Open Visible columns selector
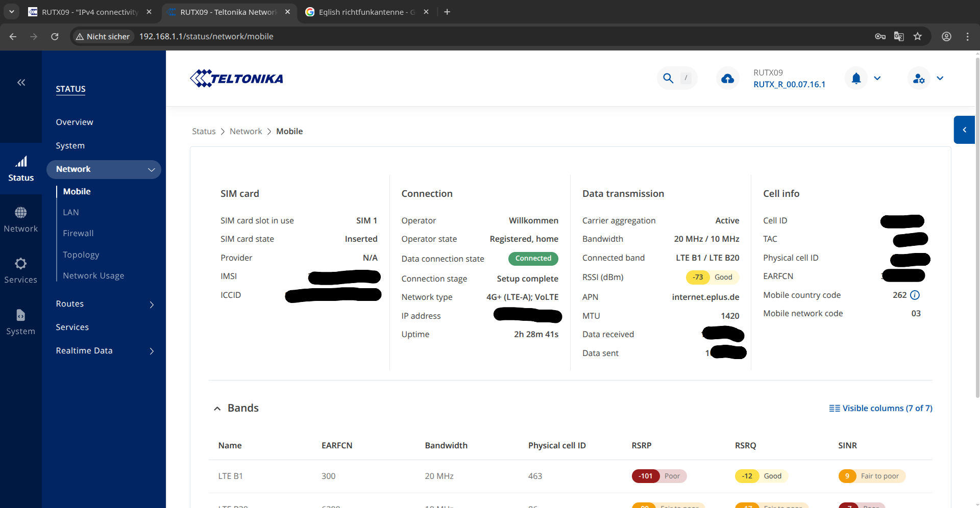Image resolution: width=980 pixels, height=508 pixels. [881, 409]
